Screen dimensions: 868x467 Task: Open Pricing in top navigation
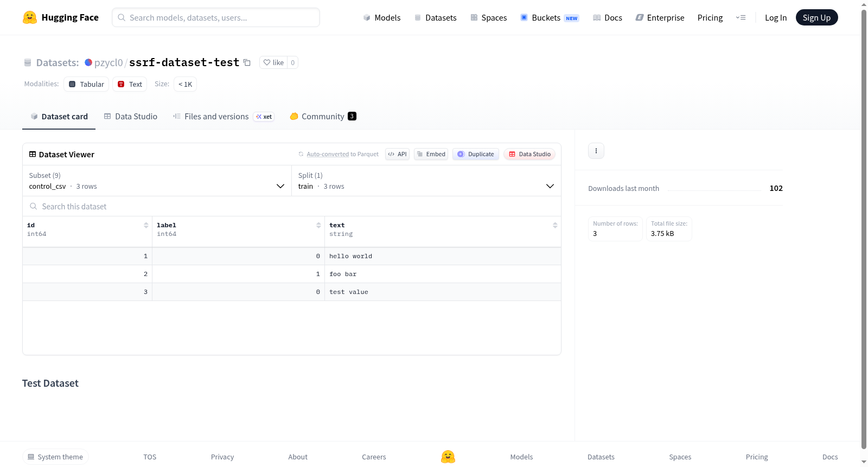[710, 17]
